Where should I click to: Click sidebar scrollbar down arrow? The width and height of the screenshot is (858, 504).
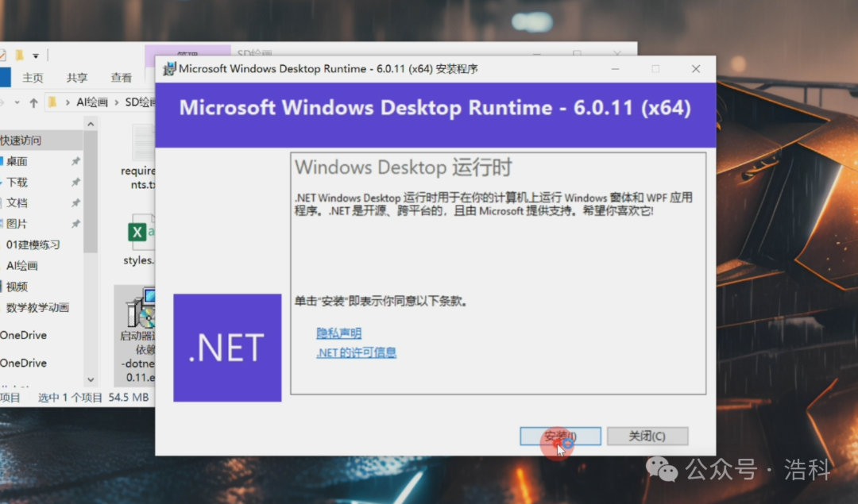click(91, 379)
